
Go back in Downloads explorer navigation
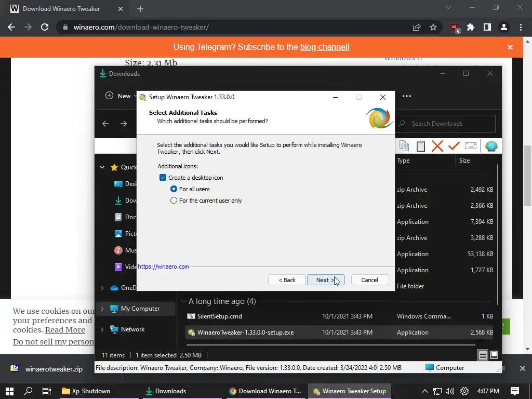[105, 124]
